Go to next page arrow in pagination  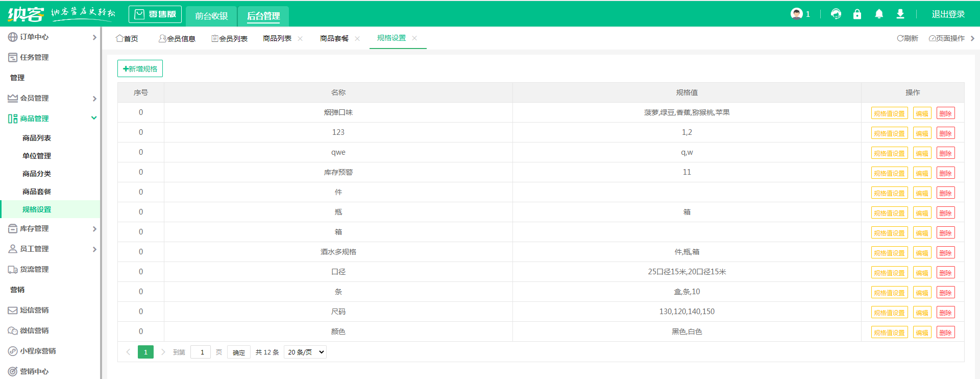(163, 352)
